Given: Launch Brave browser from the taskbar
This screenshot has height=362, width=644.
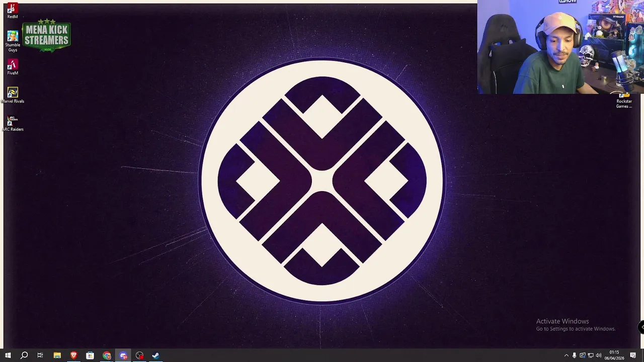Looking at the screenshot, I should [x=73, y=355].
